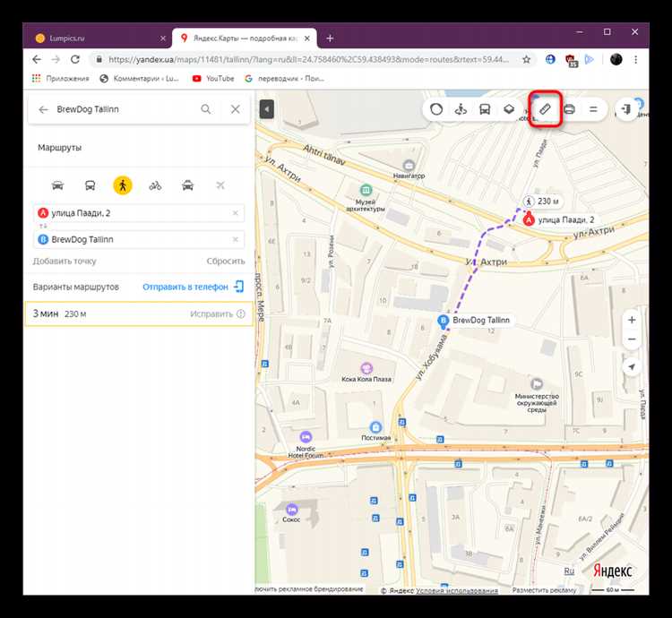Show the public transport layer on map
This screenshot has height=618, width=672.
(x=485, y=109)
